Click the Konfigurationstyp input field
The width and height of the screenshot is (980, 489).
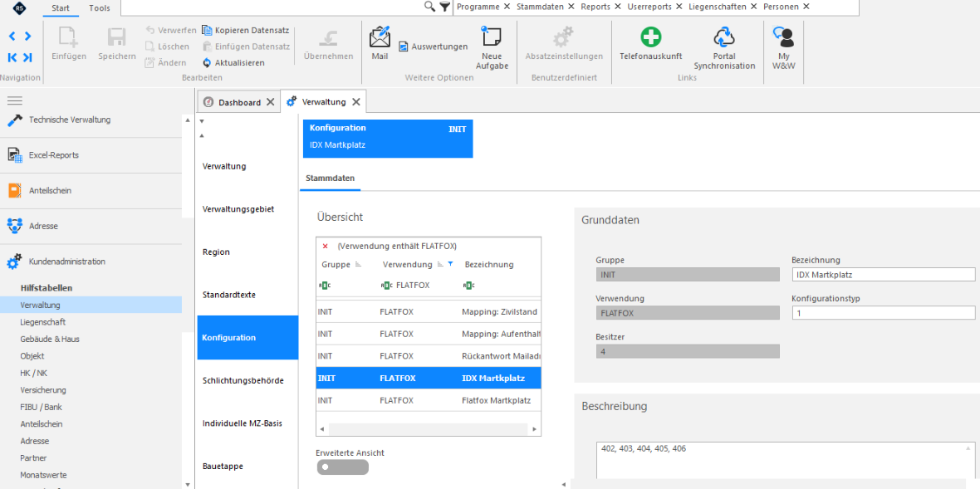click(x=883, y=313)
